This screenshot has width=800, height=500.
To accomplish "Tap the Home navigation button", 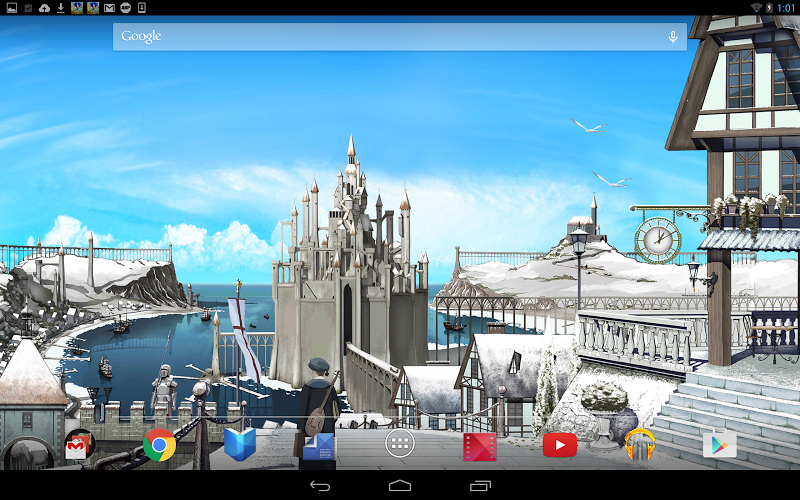I will click(x=399, y=485).
